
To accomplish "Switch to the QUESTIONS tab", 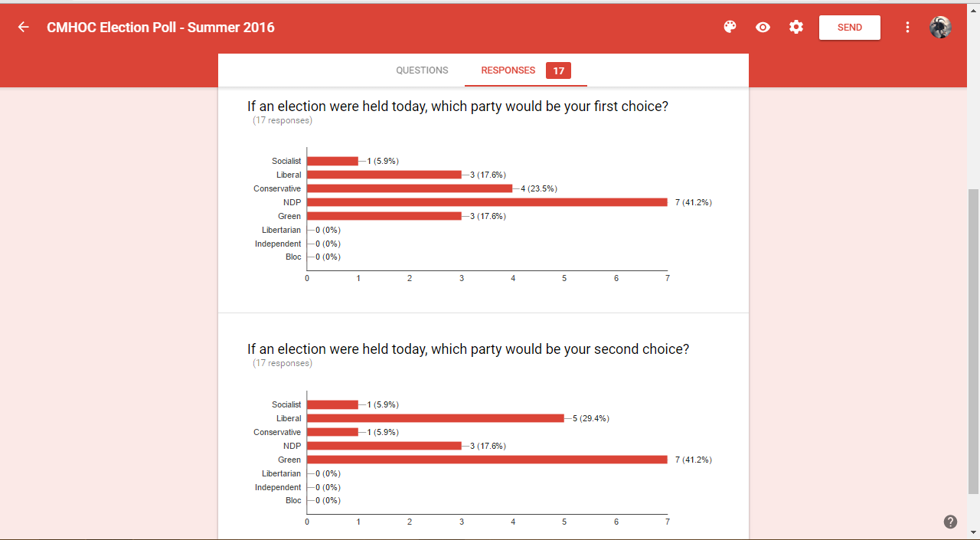I will pos(422,70).
